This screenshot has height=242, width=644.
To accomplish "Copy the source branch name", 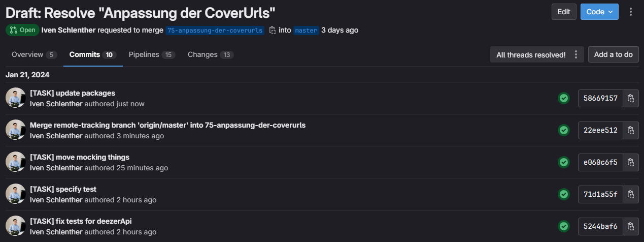I will 273,30.
